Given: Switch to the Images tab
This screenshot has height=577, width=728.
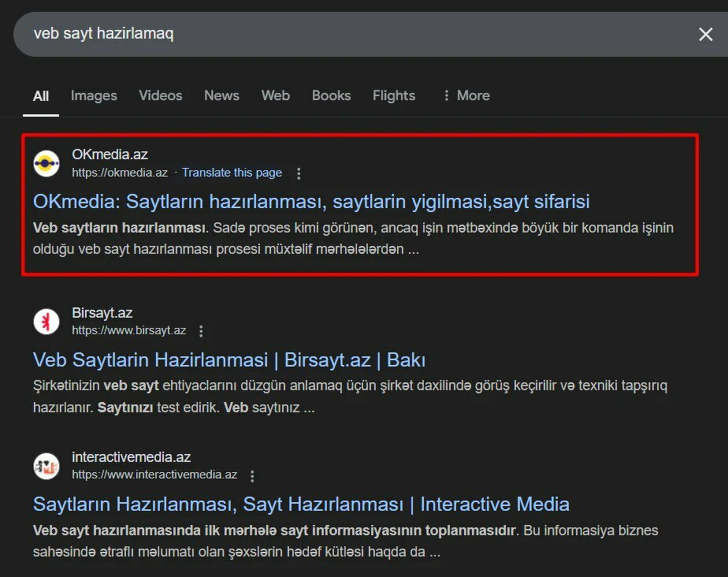Looking at the screenshot, I should 94,95.
